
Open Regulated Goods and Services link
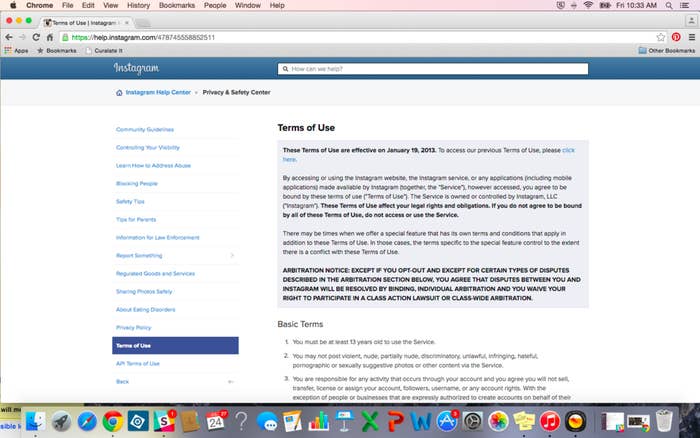(155, 273)
